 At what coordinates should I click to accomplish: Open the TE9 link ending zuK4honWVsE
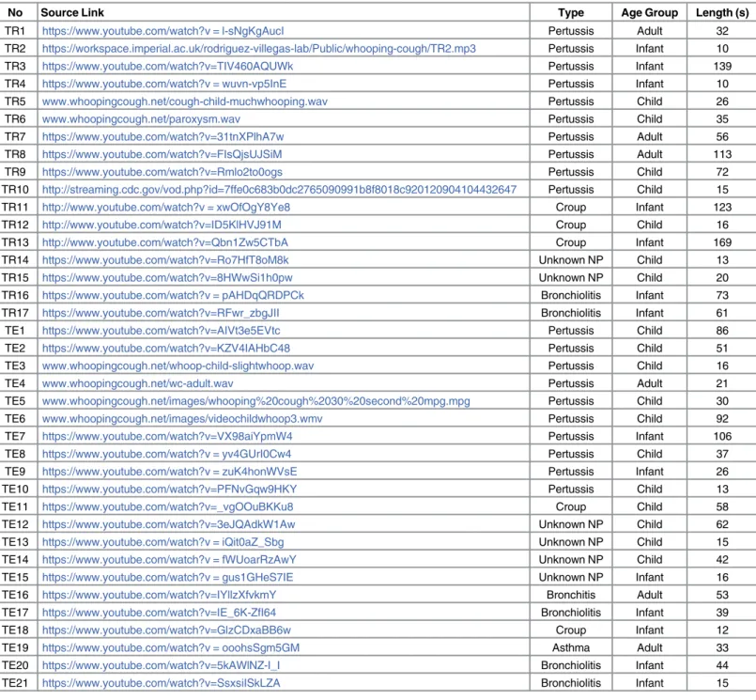[x=169, y=472]
